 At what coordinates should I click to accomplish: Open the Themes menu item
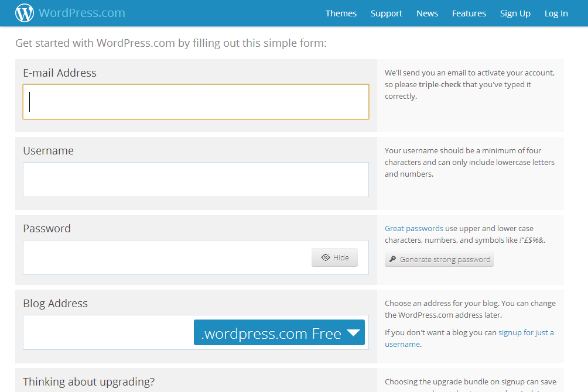[x=341, y=13]
